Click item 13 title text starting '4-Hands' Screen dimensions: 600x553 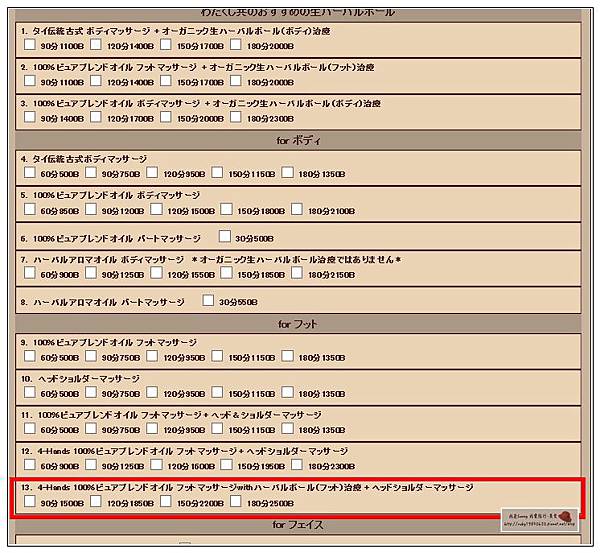255,488
